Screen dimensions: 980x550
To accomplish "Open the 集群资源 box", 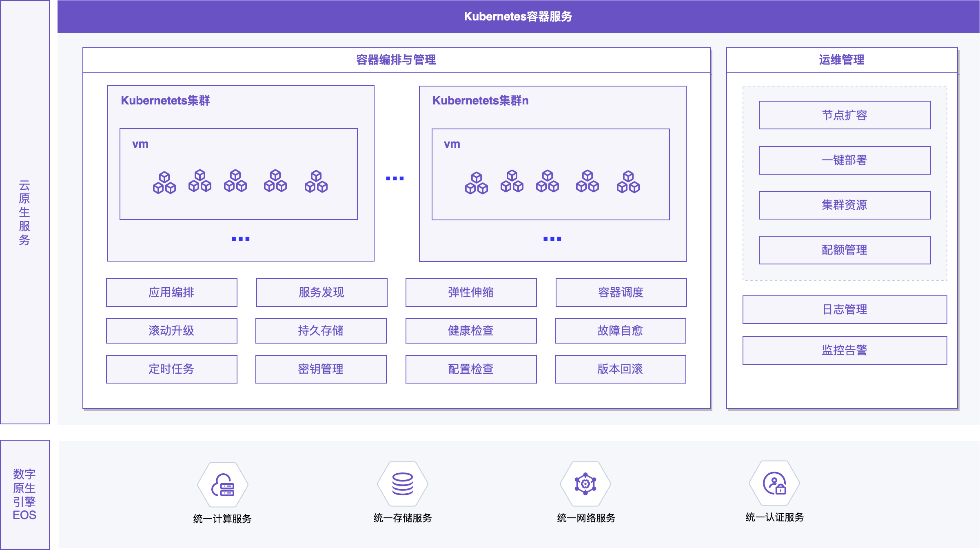I will pos(845,205).
